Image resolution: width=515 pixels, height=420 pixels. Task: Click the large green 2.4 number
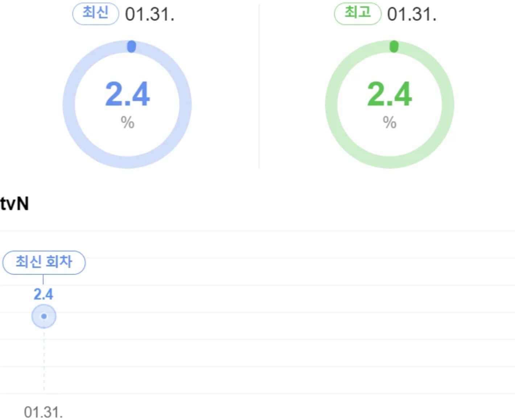390,94
